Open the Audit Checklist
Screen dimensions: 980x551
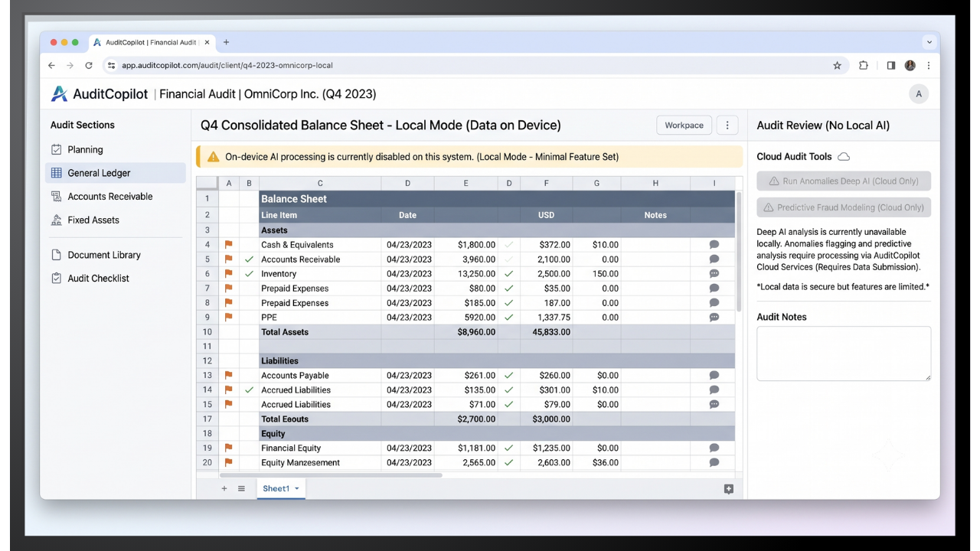coord(116,279)
